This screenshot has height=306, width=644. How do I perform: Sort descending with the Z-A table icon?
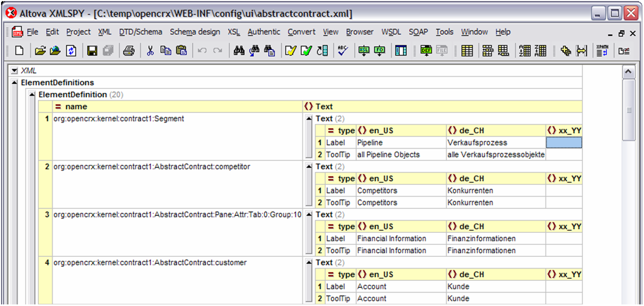541,51
